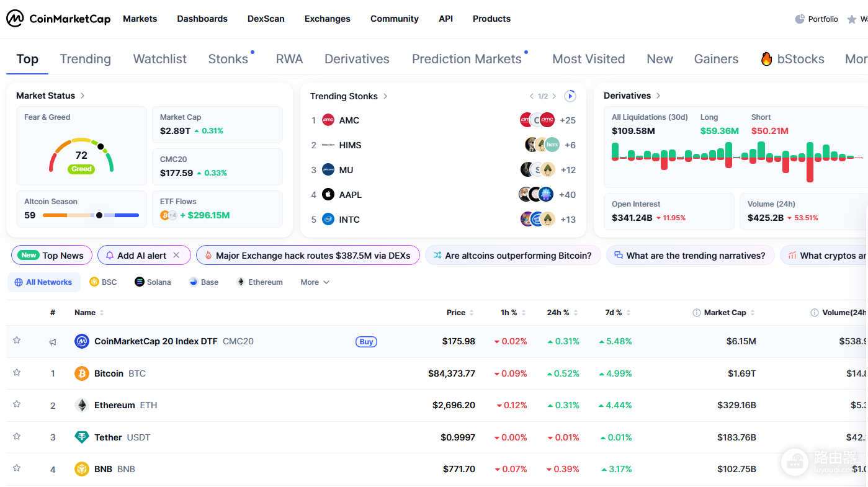Screen dimensions: 868x487
Task: Open Market Status section chevron
Action: coord(83,96)
